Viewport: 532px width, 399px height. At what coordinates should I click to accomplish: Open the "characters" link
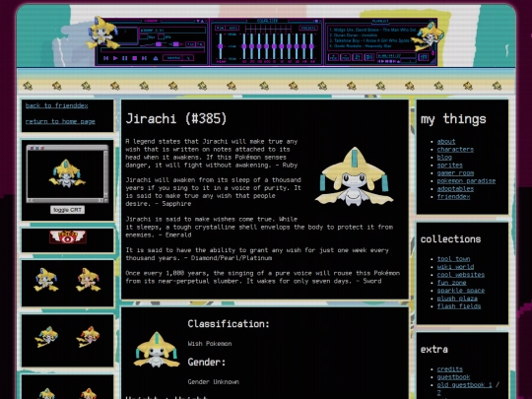pyautogui.click(x=455, y=150)
